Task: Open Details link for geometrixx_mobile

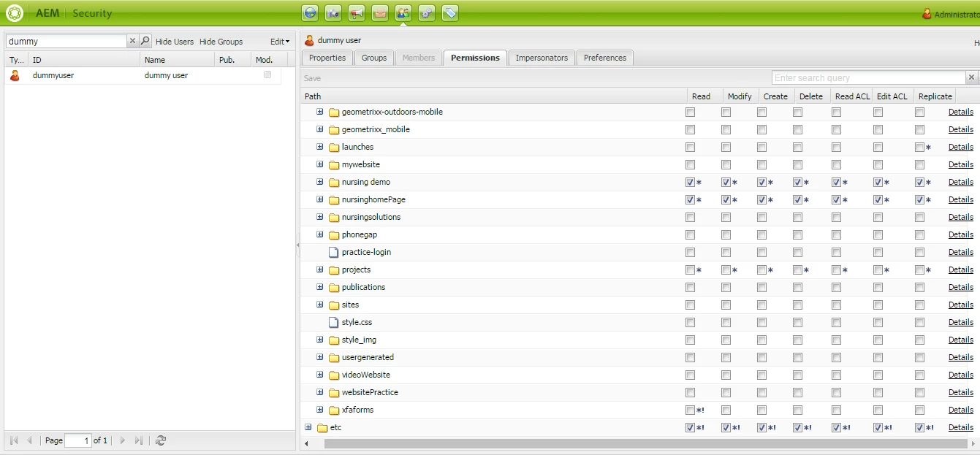Action: point(961,129)
